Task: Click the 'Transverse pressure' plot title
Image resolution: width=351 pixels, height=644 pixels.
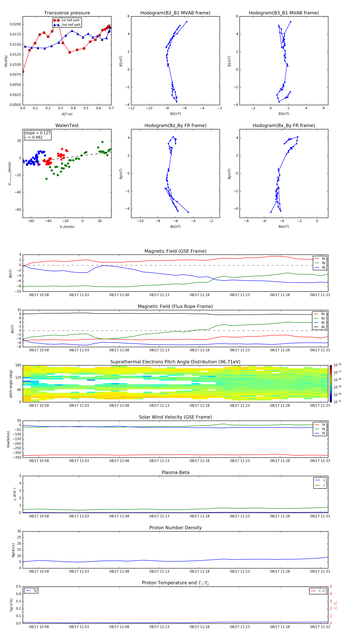Action: [67, 13]
